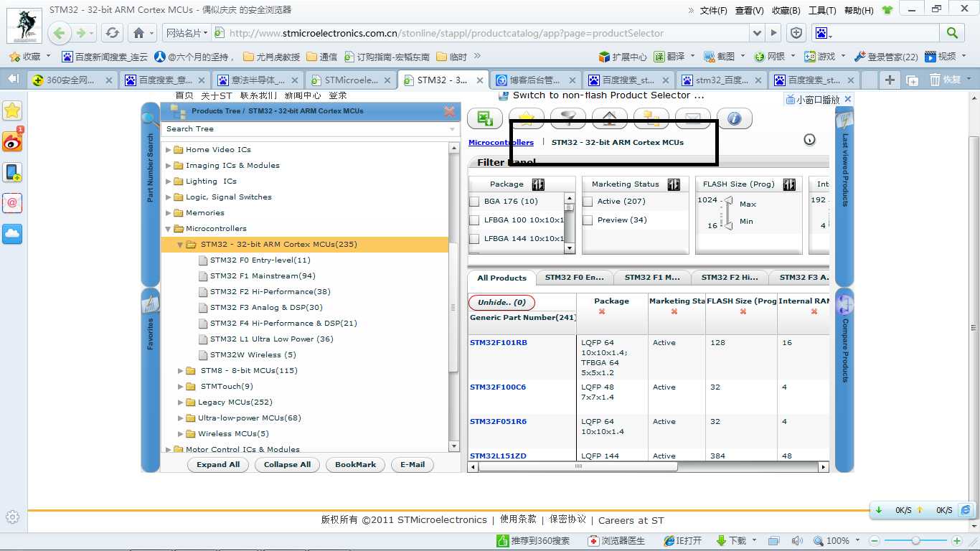Click the sort icon beside FLASH Size (Prog)
The width and height of the screenshot is (980, 551).
pyautogui.click(x=789, y=184)
